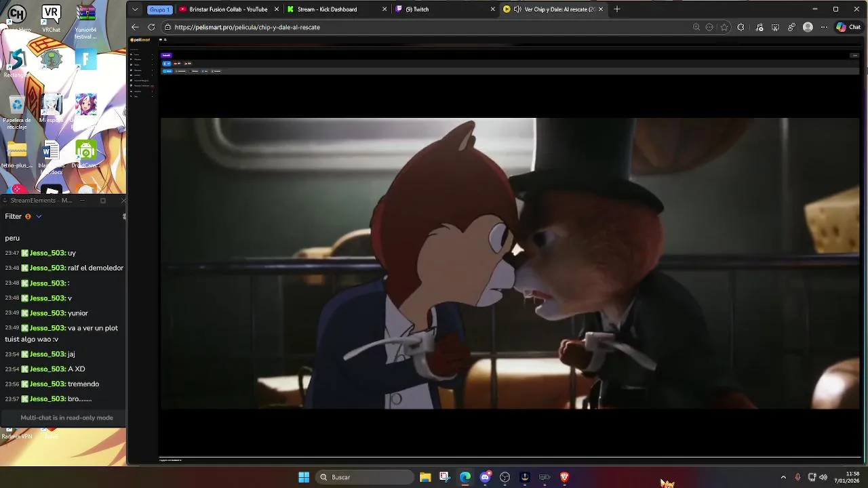Go back using the browser back arrow
Viewport: 868px width, 488px height.
pos(135,27)
